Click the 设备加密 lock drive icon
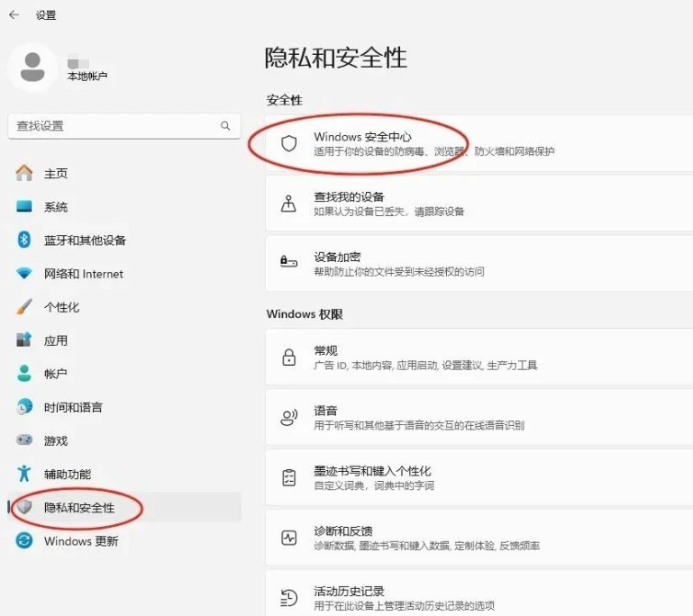 [x=288, y=261]
